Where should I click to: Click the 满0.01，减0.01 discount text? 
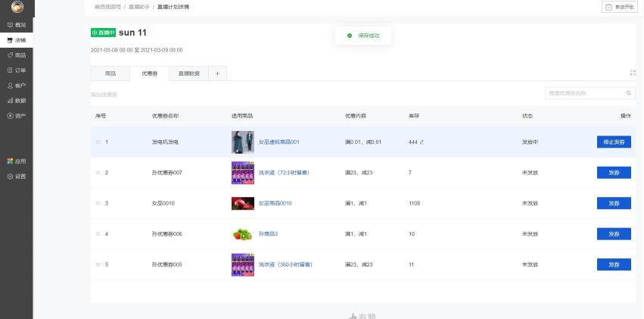(x=363, y=142)
